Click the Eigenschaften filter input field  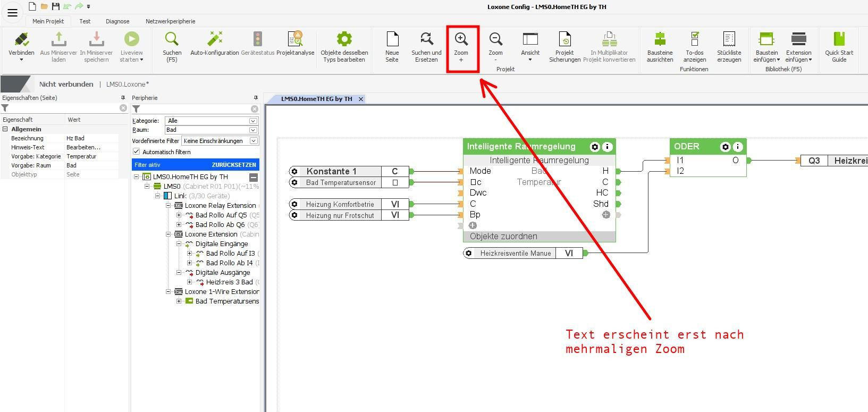click(64, 108)
